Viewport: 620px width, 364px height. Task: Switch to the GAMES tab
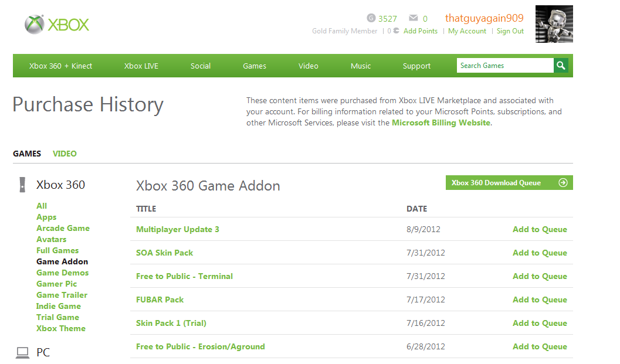click(x=27, y=154)
